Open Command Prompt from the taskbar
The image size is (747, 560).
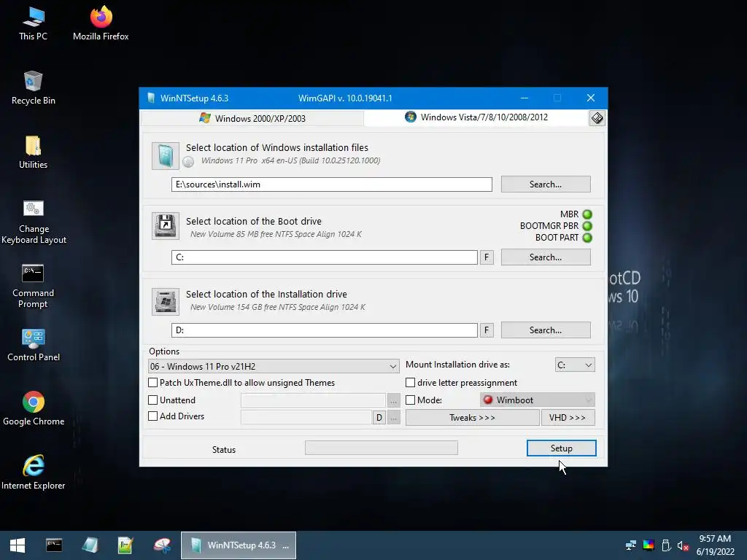click(x=54, y=545)
